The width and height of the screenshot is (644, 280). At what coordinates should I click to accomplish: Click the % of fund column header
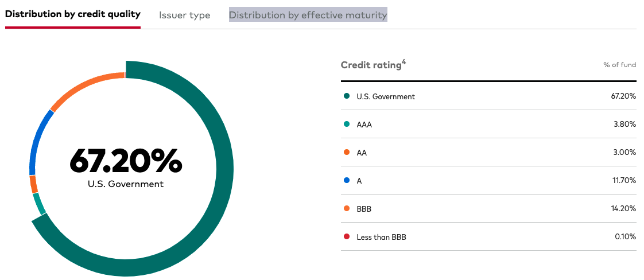[x=619, y=65]
